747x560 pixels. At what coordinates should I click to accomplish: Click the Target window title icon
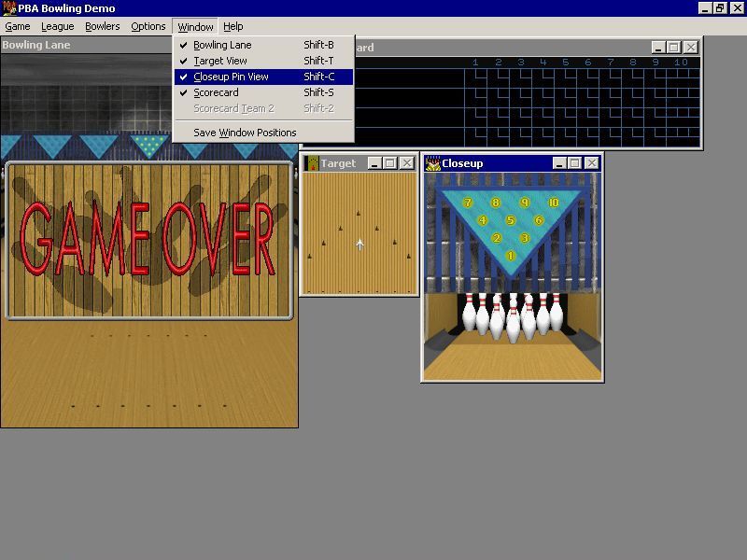[313, 163]
